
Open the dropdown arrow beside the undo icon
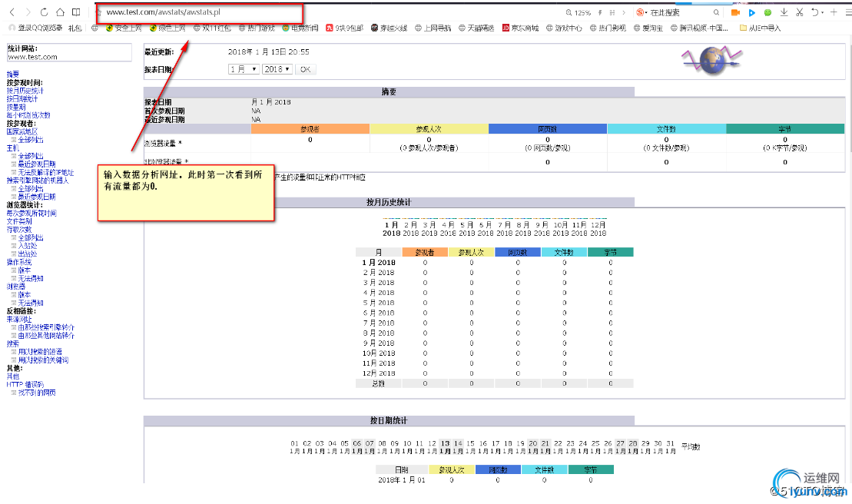823,12
